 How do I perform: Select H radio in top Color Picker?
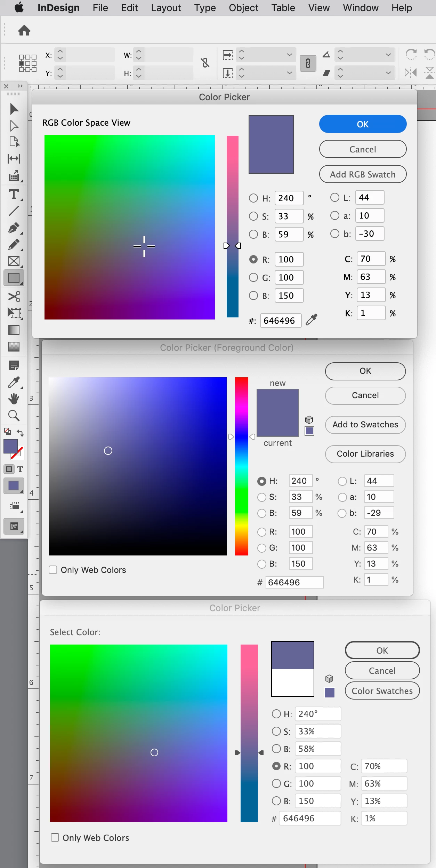coord(253,198)
